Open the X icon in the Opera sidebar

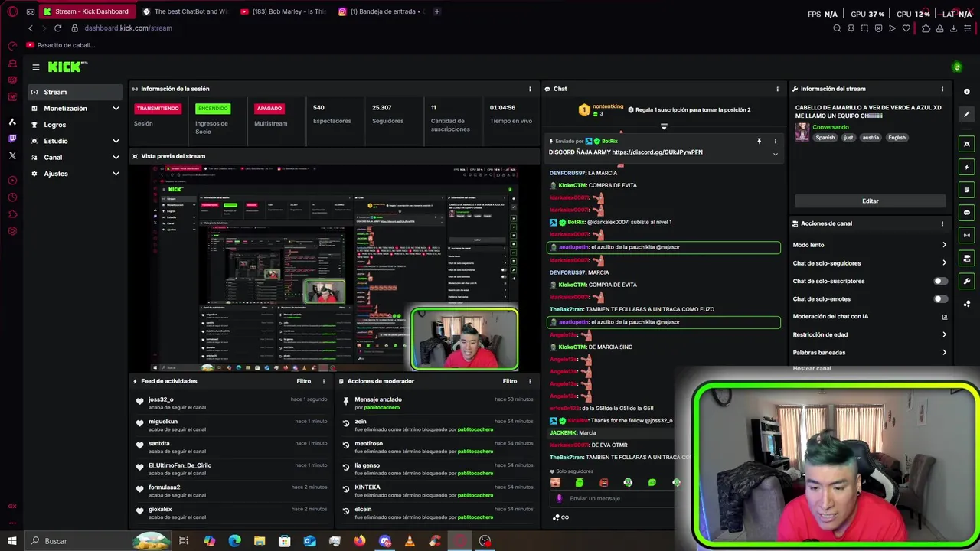coord(12,155)
